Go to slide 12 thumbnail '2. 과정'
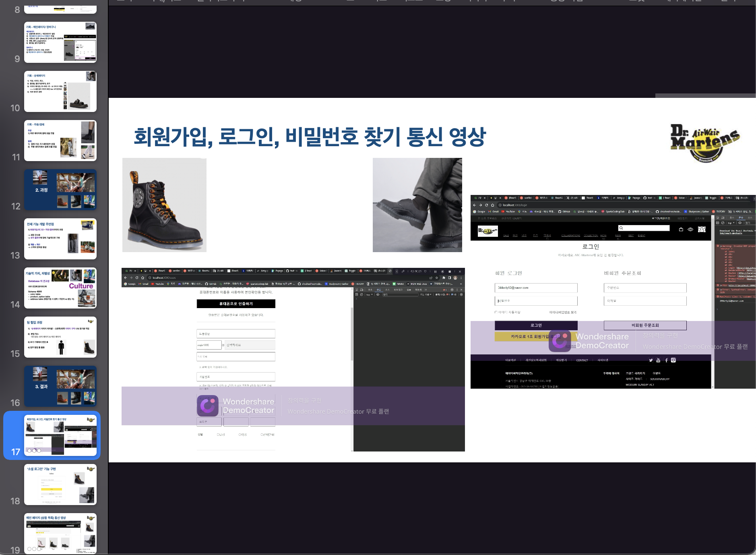Screen dimensions: 756x555 (60, 190)
